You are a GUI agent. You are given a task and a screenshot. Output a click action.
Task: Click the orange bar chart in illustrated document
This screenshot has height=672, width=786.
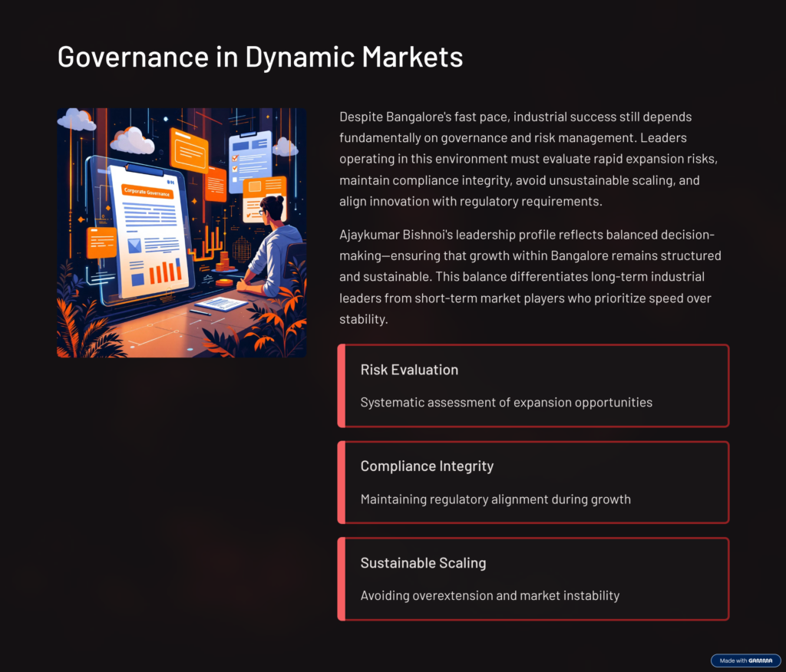(x=164, y=271)
